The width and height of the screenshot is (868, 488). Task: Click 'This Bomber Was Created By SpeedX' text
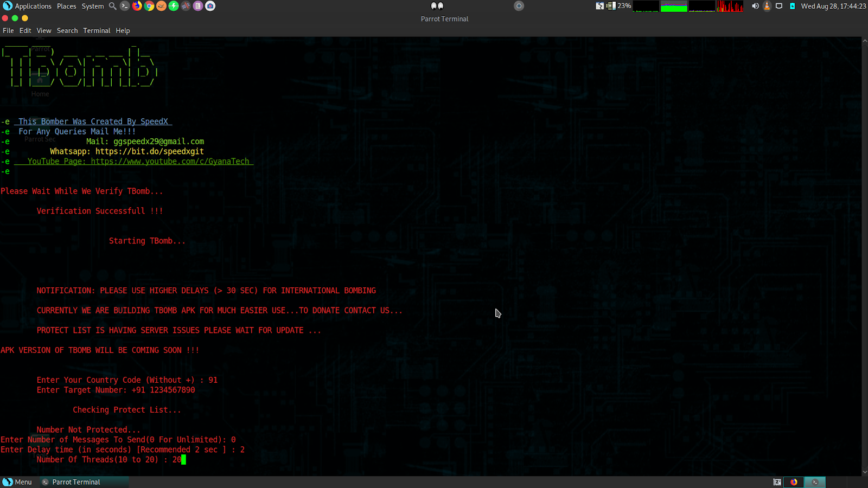(x=93, y=121)
